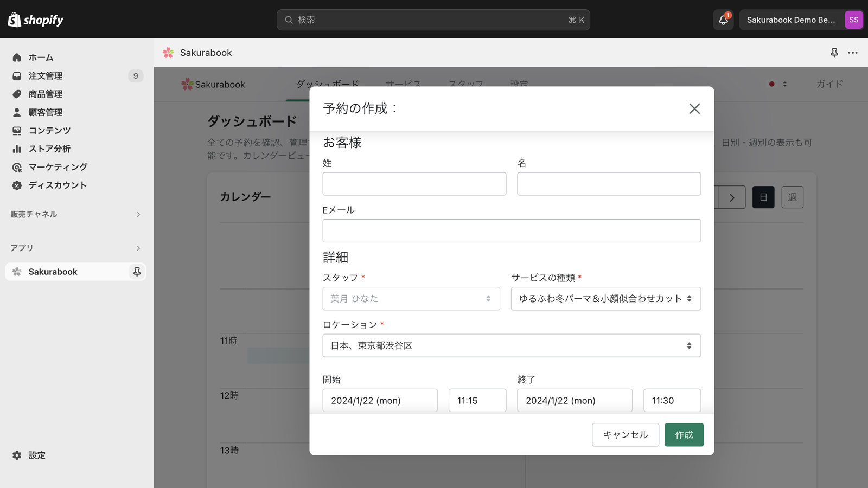Focus the Eメール input field
The width and height of the screenshot is (868, 488).
[x=512, y=230]
